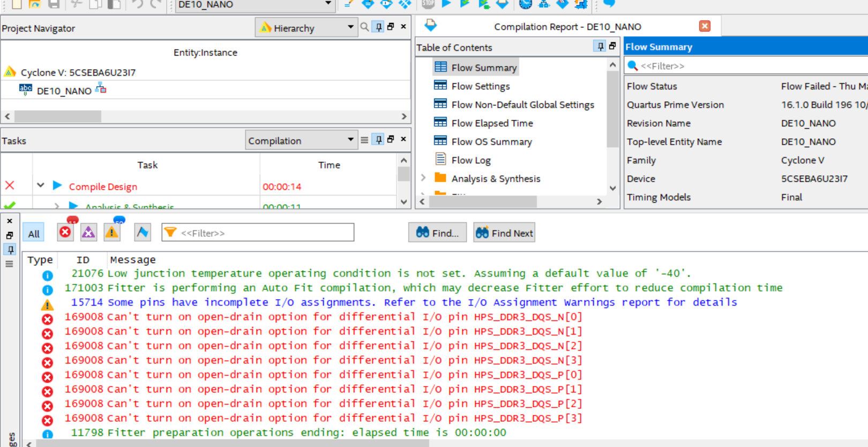
Task: Click the Analysis & Synthesis folder icon
Action: (x=440, y=177)
